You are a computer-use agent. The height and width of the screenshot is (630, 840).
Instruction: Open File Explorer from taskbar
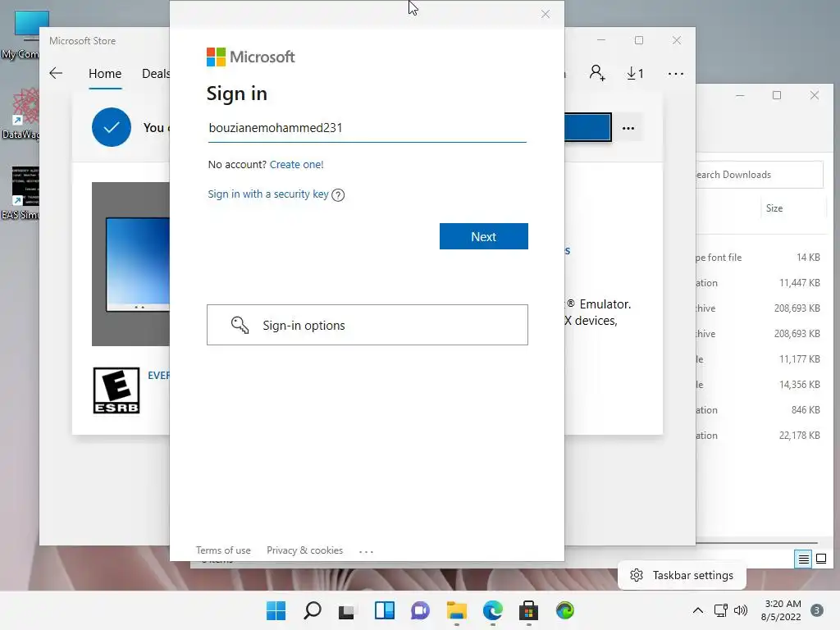click(x=456, y=610)
